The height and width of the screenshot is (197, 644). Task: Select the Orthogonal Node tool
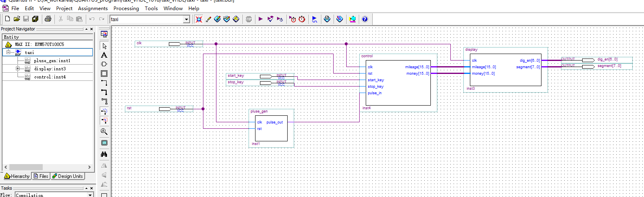pos(104,83)
